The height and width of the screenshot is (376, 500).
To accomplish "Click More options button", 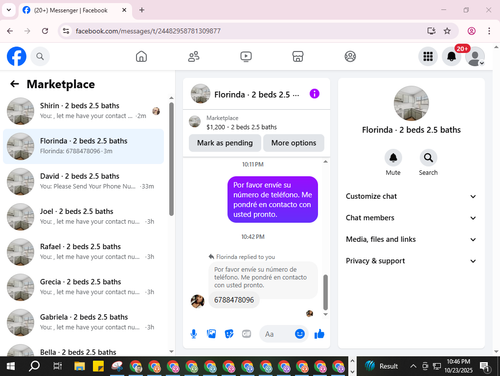I will click(x=294, y=143).
